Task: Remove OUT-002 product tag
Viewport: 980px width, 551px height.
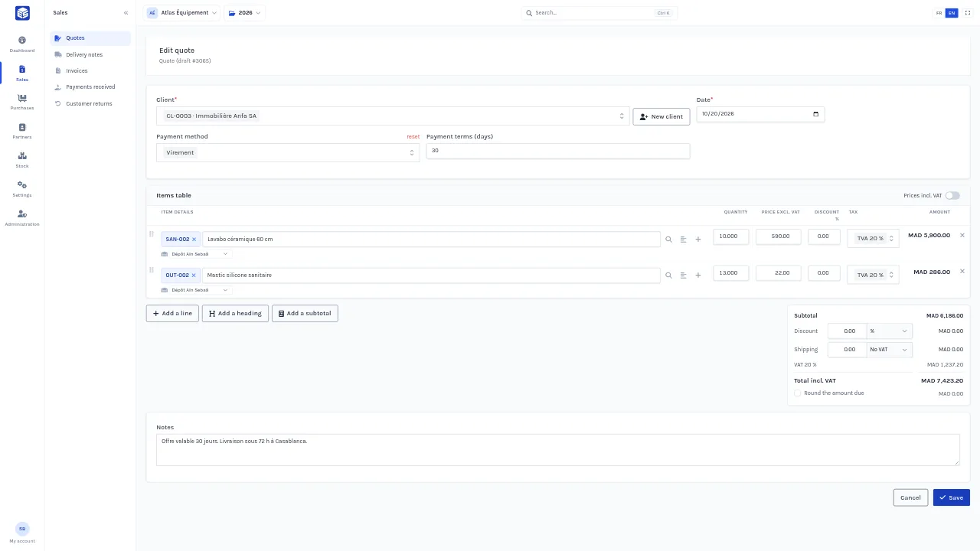Action: (194, 275)
